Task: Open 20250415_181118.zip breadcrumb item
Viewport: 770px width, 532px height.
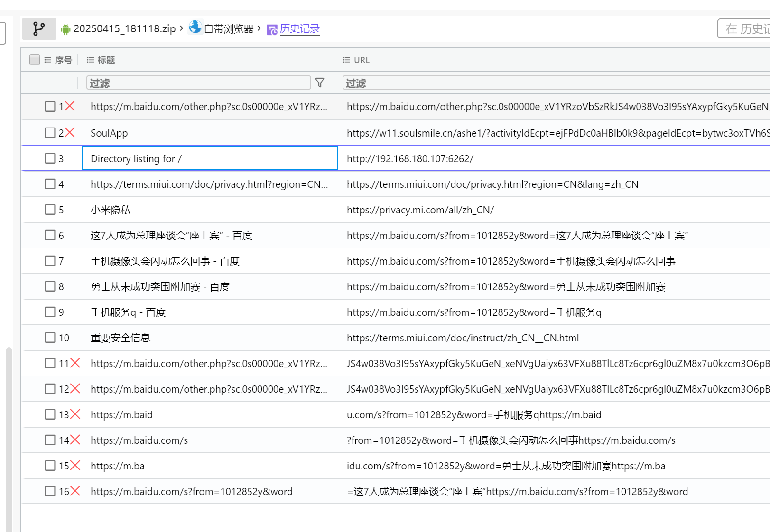Action: coord(125,29)
